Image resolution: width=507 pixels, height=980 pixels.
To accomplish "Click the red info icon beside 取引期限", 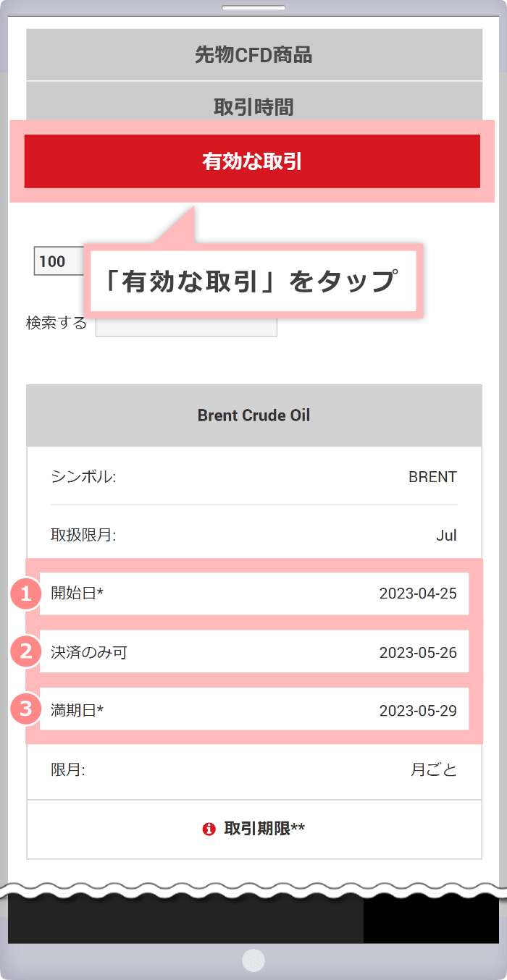I will (209, 829).
